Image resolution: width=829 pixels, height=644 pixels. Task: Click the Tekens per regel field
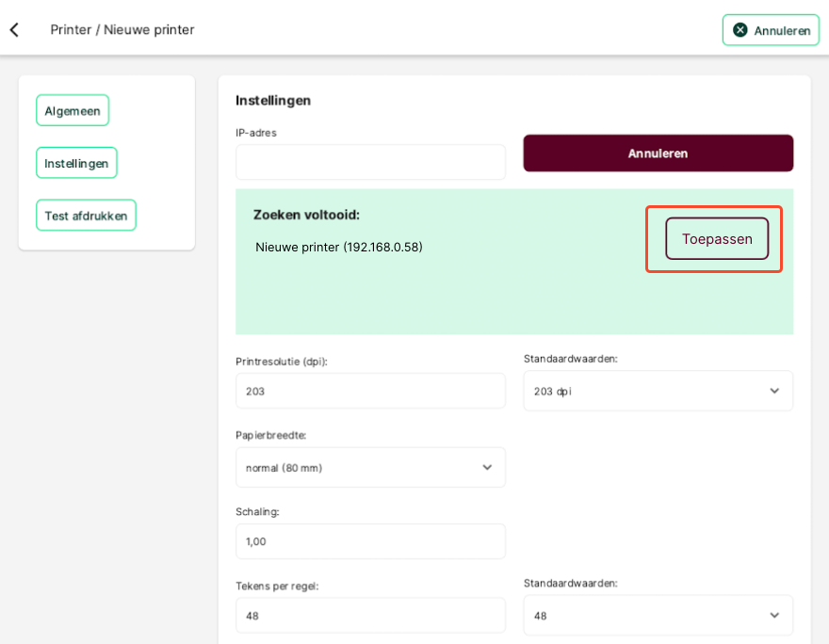tap(370, 616)
